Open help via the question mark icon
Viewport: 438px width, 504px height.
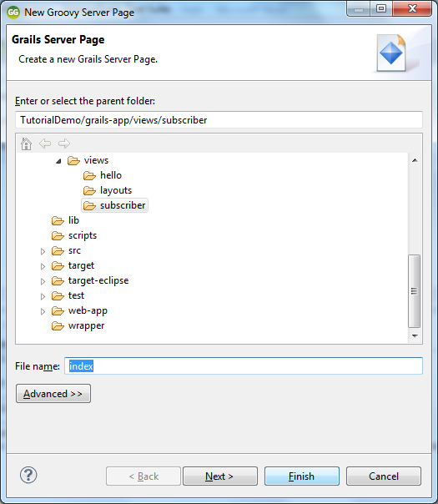point(28,475)
